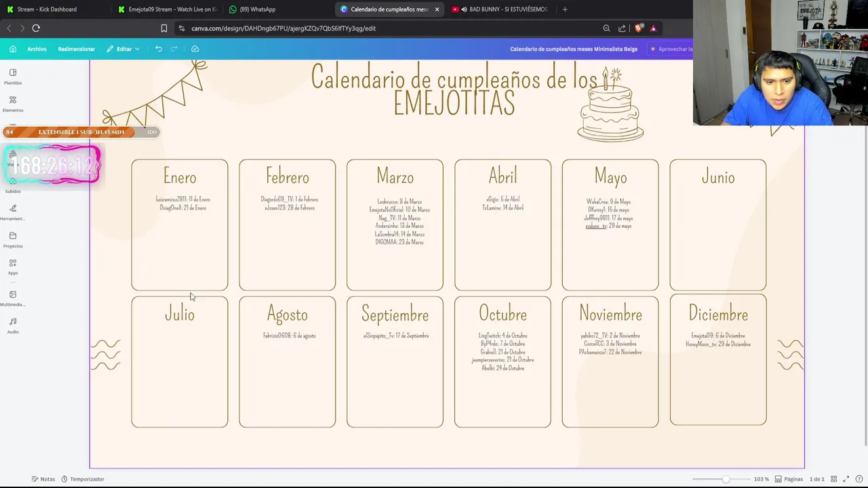
Task: Open the Notas panel
Action: (x=43, y=479)
